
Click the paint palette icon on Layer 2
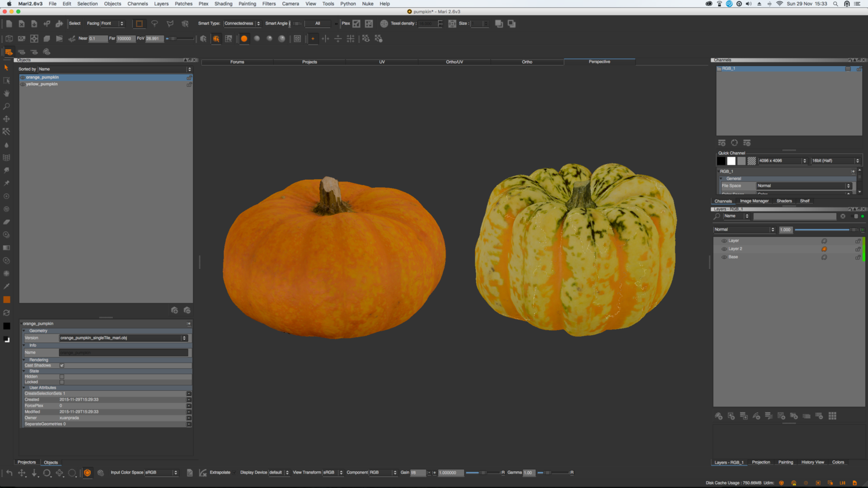coord(824,249)
